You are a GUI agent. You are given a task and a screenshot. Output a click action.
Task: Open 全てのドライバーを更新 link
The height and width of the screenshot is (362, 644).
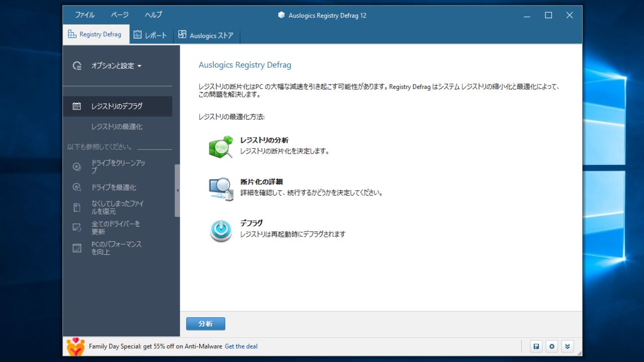(x=116, y=228)
